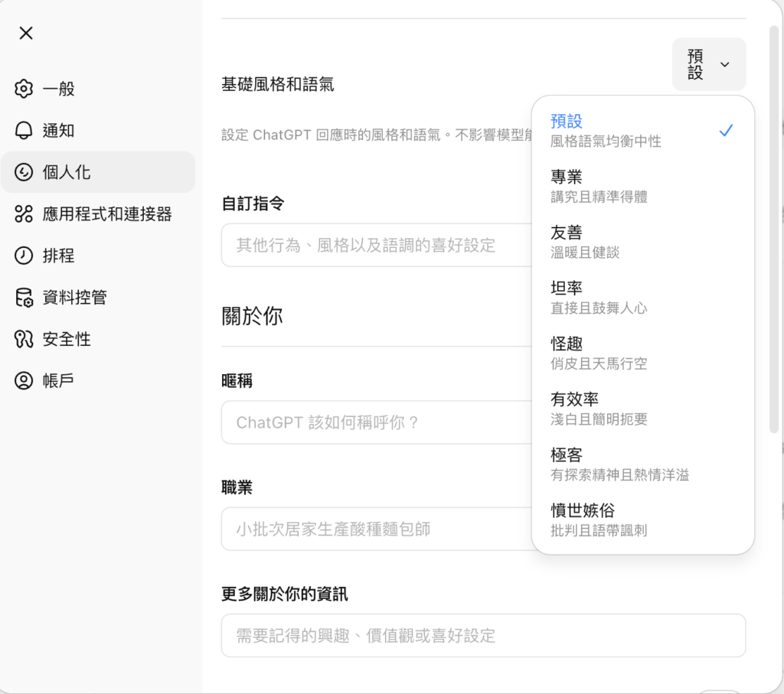
Task: Click the gear icon beside 一般
Action: tap(24, 89)
